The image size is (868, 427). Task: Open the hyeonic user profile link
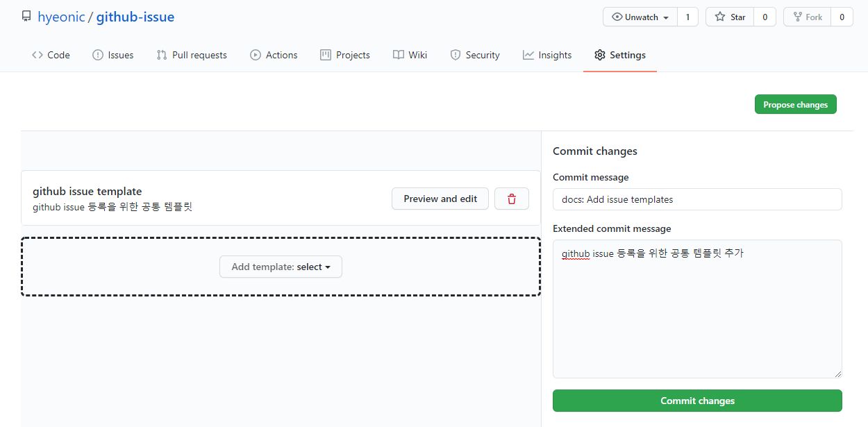(61, 17)
